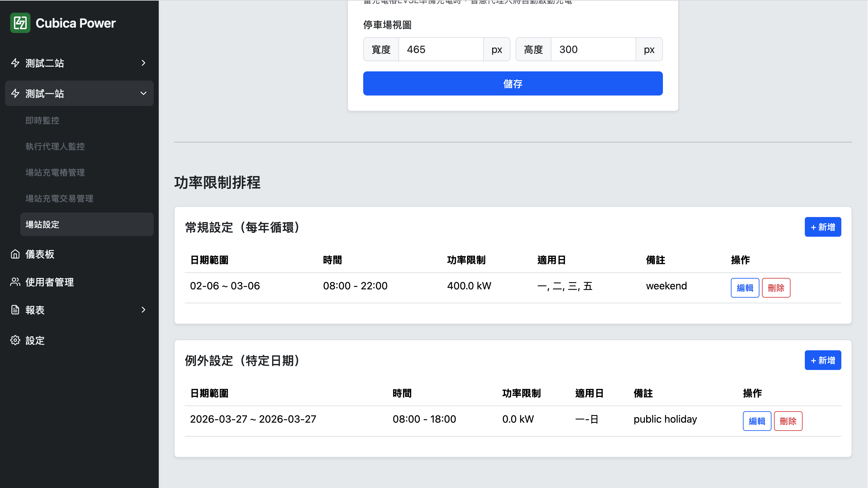Screen dimensions: 868x488
Task: Click the gear icon for 設定
Action: (15, 340)
